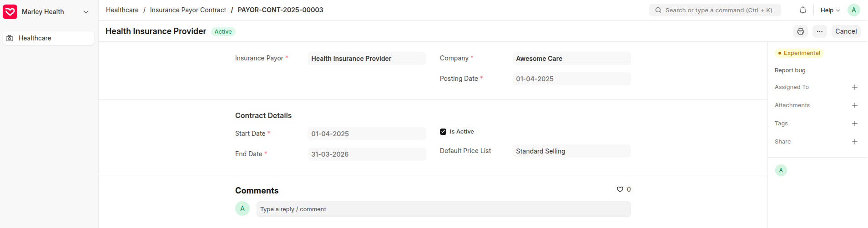Open the Help dropdown
The image size is (868, 228).
tap(830, 10)
